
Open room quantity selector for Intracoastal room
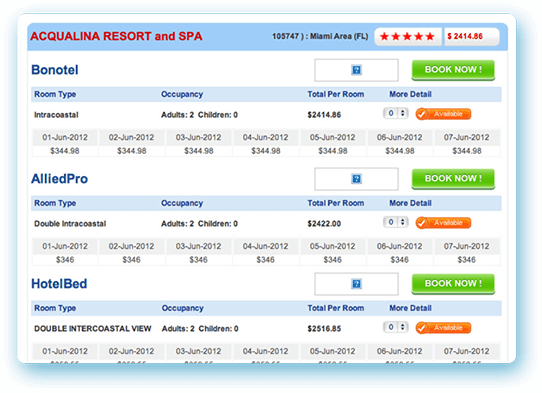point(396,113)
